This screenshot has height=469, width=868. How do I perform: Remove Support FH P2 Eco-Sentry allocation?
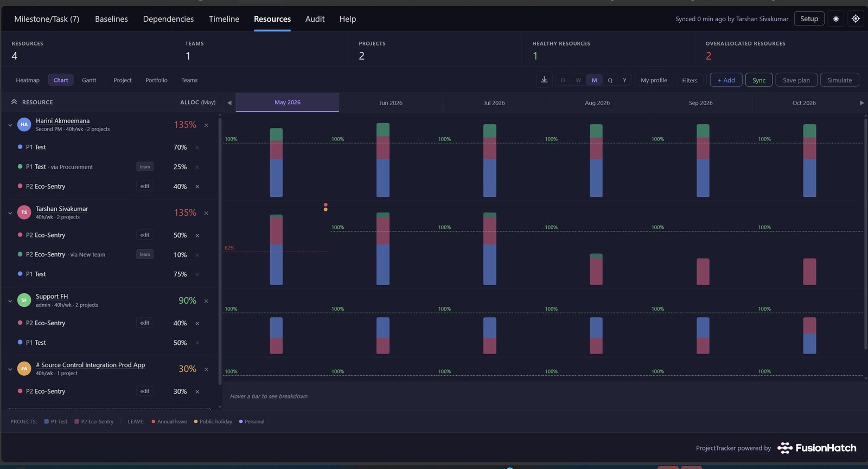point(197,323)
